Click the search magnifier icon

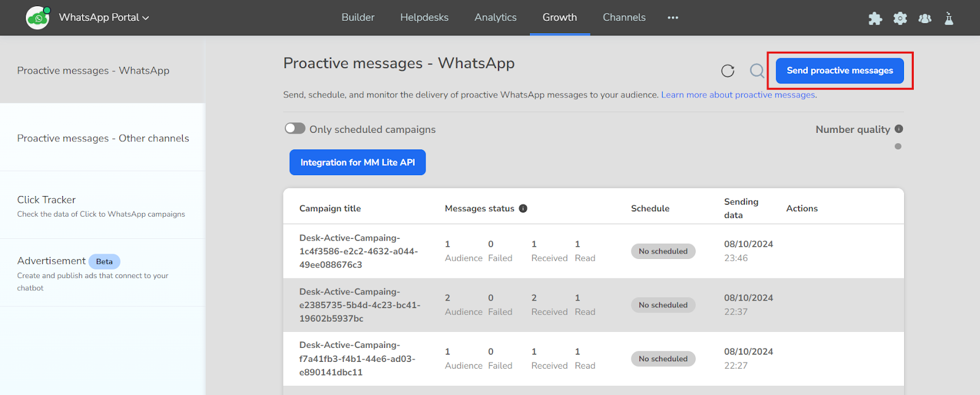click(757, 71)
